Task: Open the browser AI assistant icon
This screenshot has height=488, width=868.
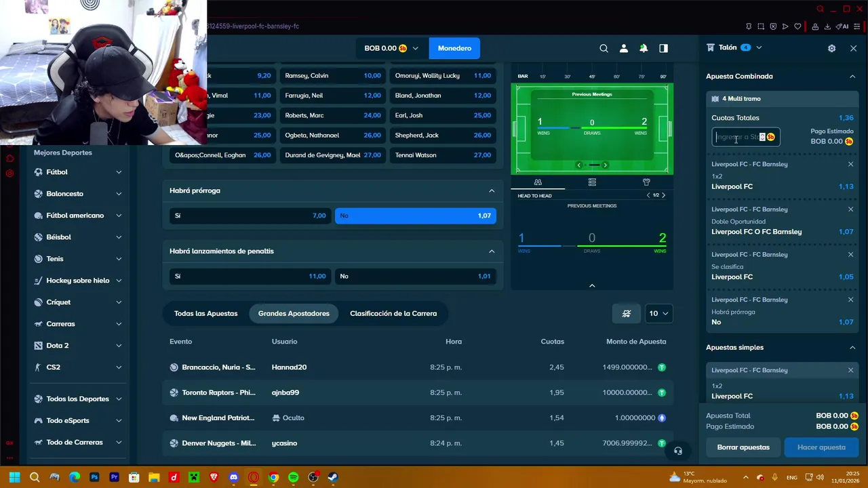Action: click(x=842, y=26)
